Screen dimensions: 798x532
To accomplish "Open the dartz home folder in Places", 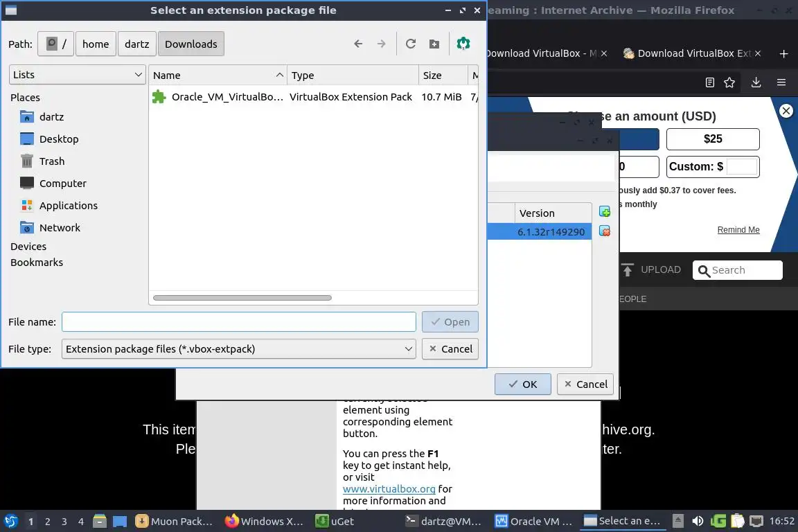I will [51, 117].
